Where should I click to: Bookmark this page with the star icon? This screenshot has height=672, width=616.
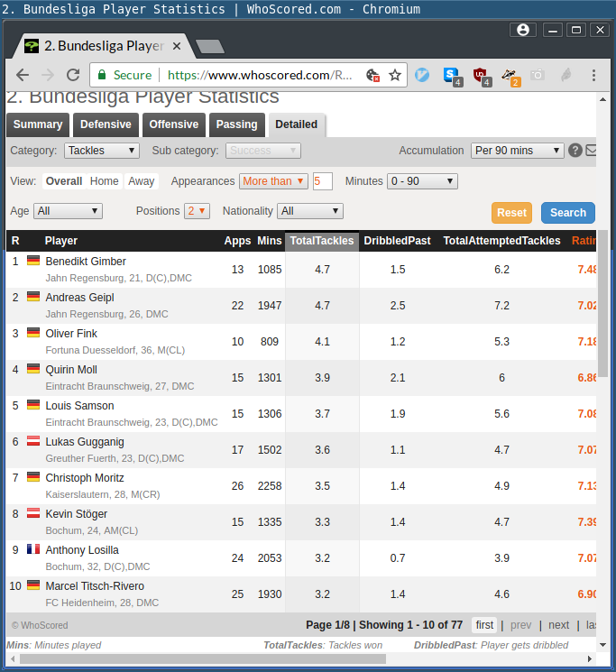click(394, 76)
